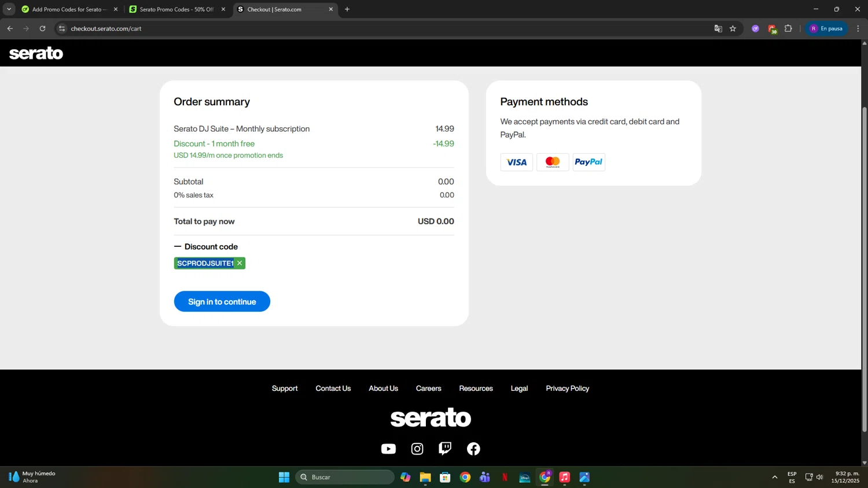Click the page vertical scrollbar
This screenshot has height=488, width=868.
tap(865, 269)
